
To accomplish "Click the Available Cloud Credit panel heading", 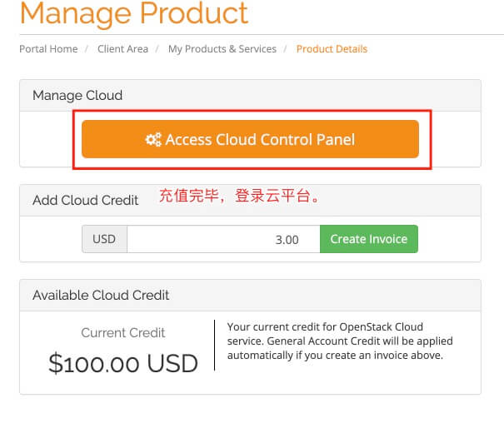I will [101, 295].
